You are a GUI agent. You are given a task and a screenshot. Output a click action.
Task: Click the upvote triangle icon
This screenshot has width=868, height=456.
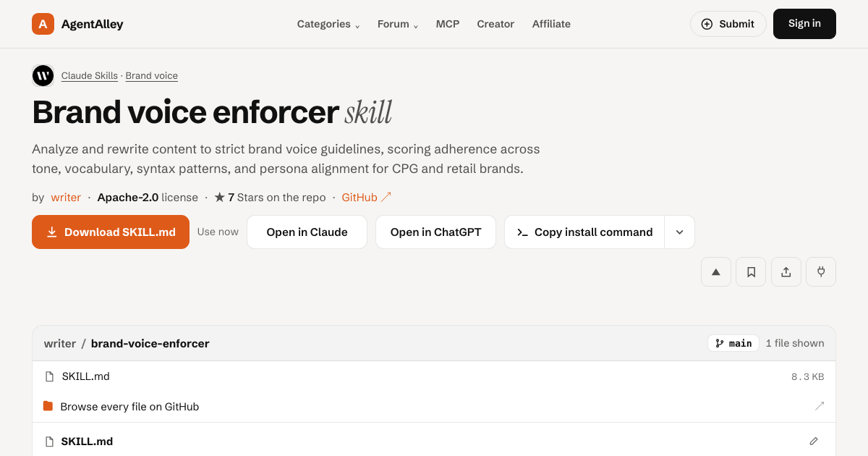(x=716, y=272)
